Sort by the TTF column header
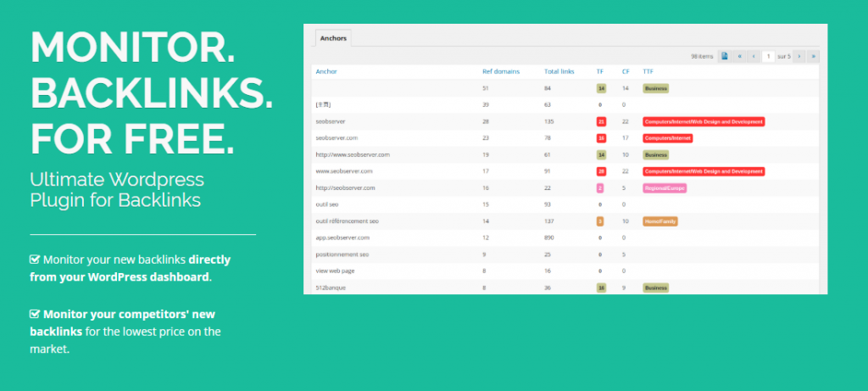Viewport: 868px width, 391px height. point(648,71)
